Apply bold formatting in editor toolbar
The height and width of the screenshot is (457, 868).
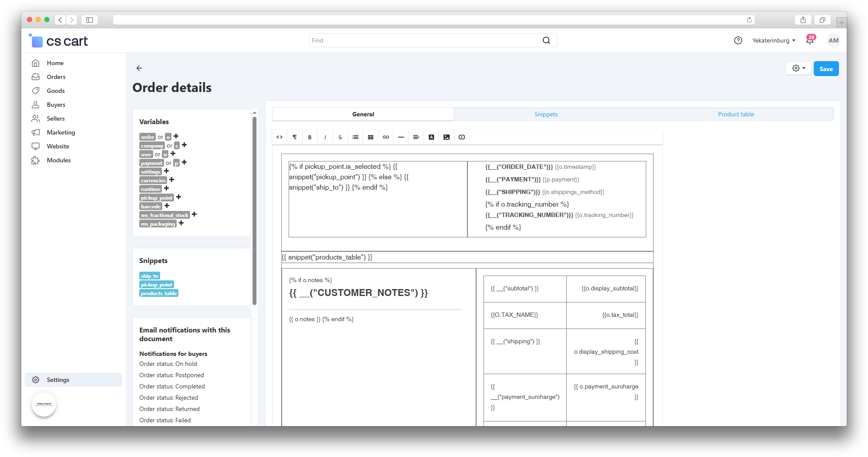(x=310, y=137)
